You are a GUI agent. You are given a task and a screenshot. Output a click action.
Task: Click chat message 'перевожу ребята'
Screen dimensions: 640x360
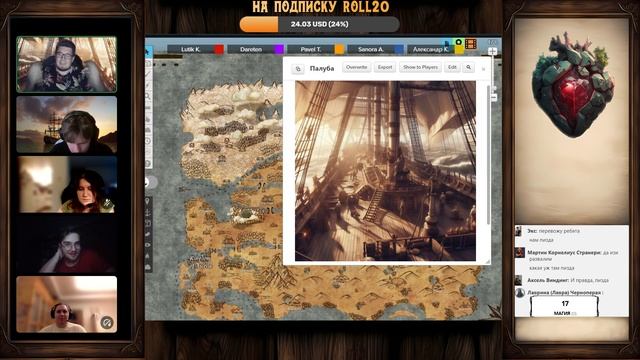(559, 231)
